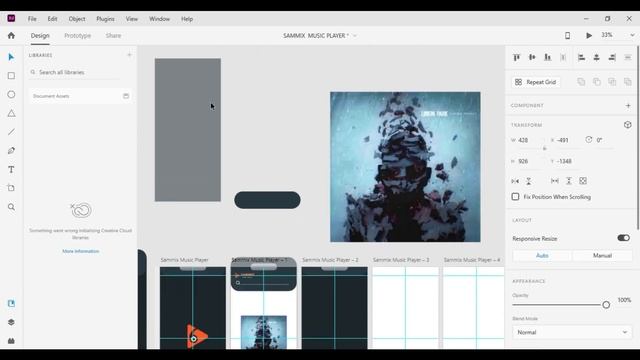The height and width of the screenshot is (360, 640).
Task: Add a library with plus icon
Action: [x=129, y=55]
